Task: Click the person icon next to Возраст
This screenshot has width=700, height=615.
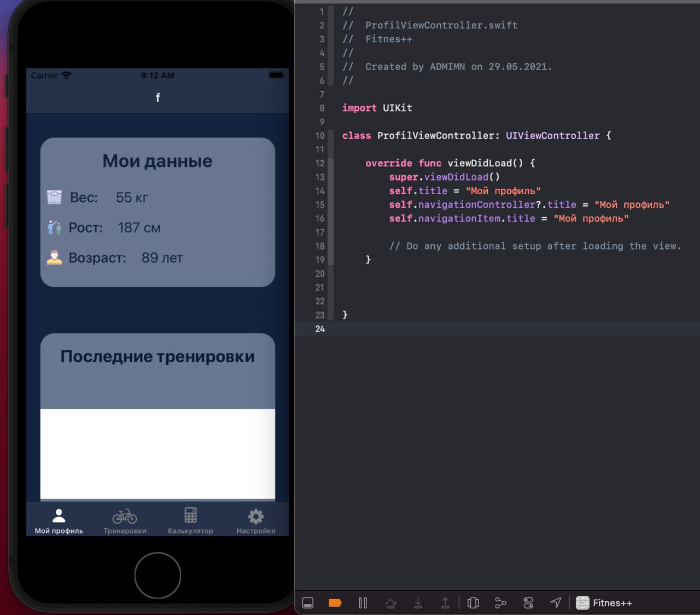Action: [54, 258]
